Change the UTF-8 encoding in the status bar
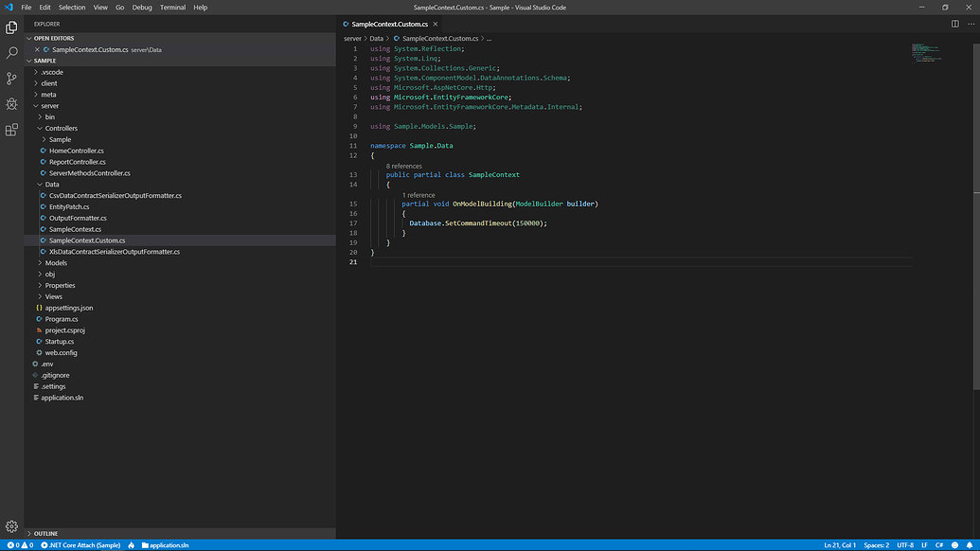Image resolution: width=980 pixels, height=551 pixels. [x=906, y=544]
